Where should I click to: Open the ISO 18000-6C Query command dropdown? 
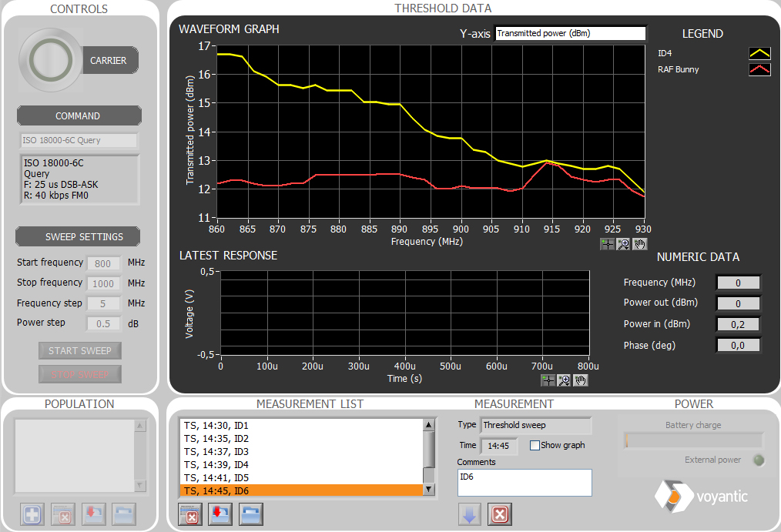click(78, 140)
